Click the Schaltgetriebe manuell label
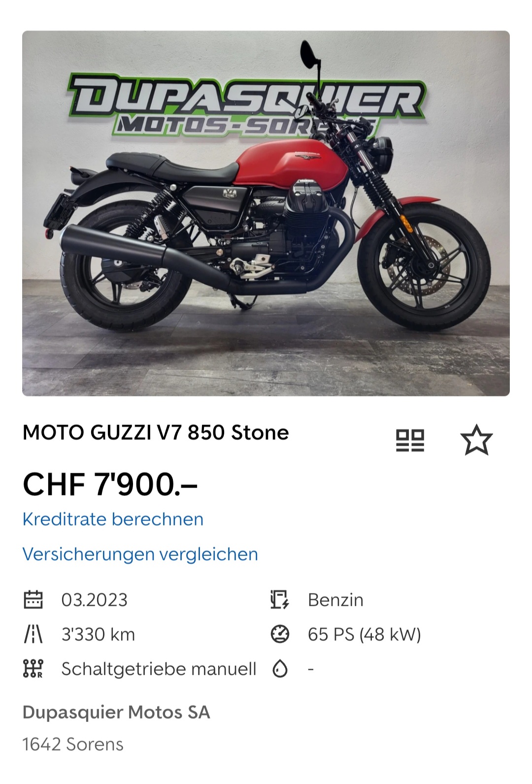The width and height of the screenshot is (532, 784). click(x=159, y=669)
